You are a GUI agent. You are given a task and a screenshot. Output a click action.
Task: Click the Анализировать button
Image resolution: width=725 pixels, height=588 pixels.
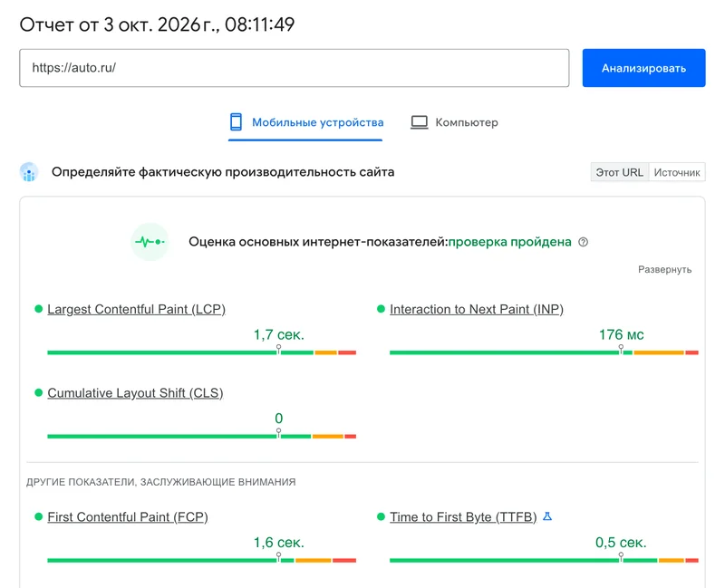click(x=643, y=68)
